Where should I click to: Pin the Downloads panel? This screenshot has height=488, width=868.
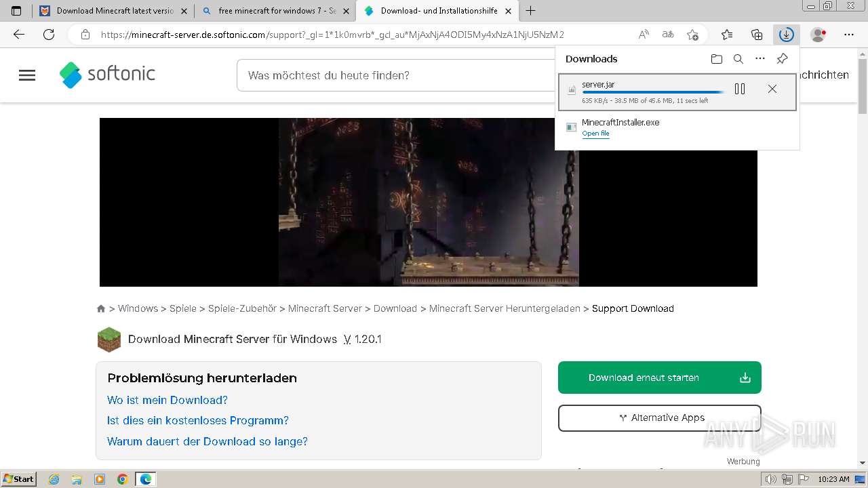(x=782, y=59)
